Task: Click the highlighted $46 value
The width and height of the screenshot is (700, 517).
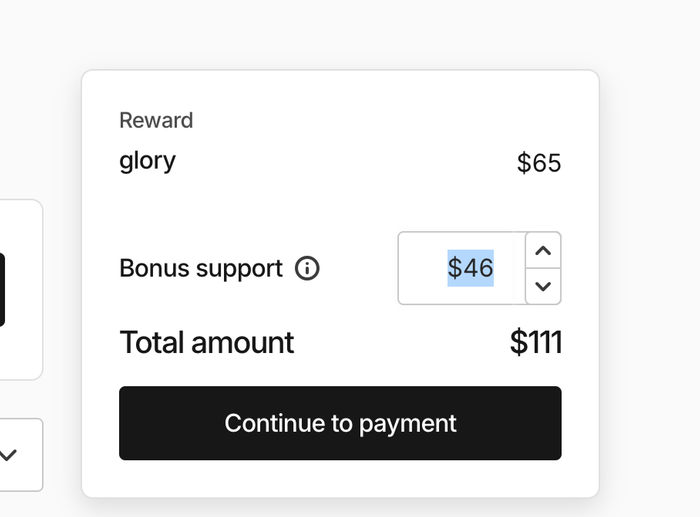Action: pyautogui.click(x=471, y=268)
